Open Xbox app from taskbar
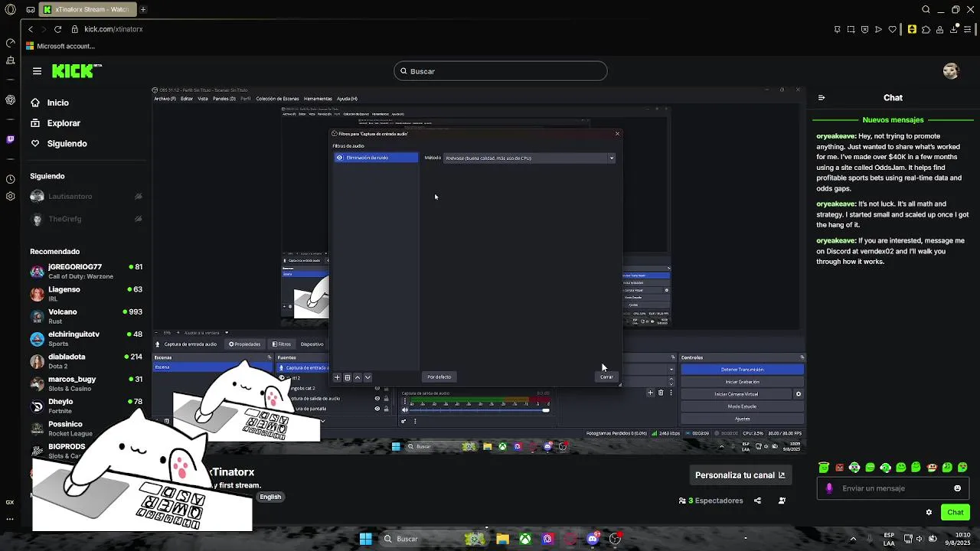The image size is (980, 551). (525, 539)
